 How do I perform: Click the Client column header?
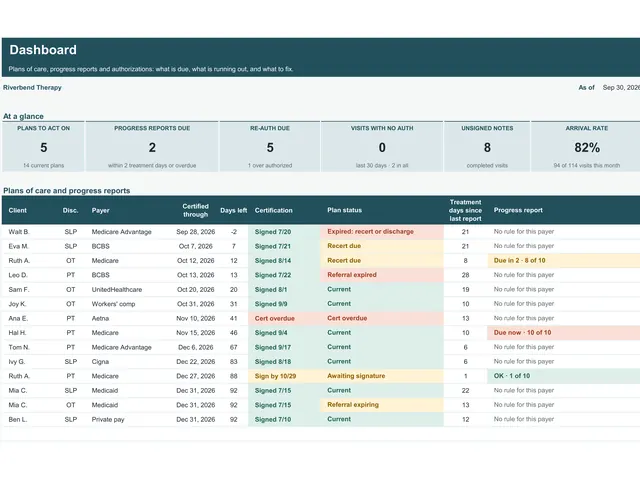coord(18,210)
